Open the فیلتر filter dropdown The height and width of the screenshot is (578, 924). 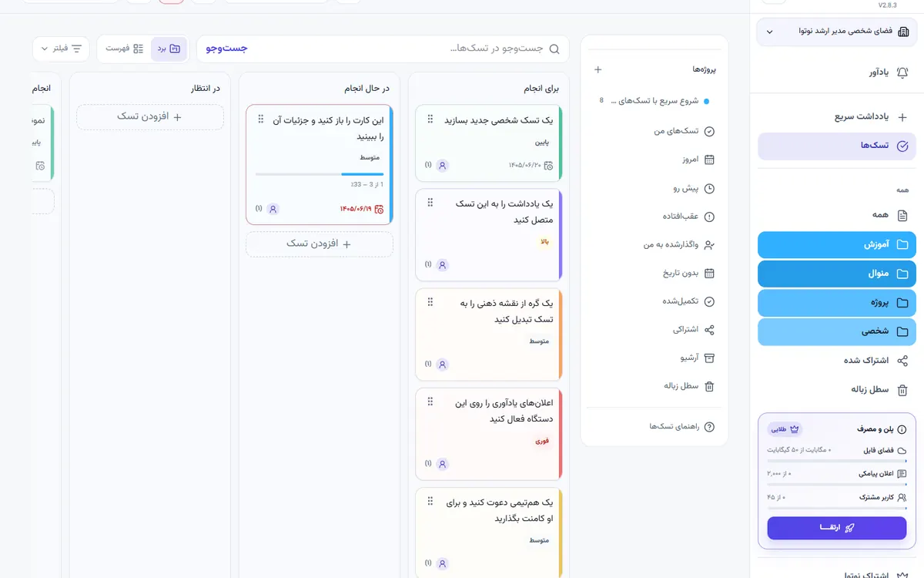point(61,49)
